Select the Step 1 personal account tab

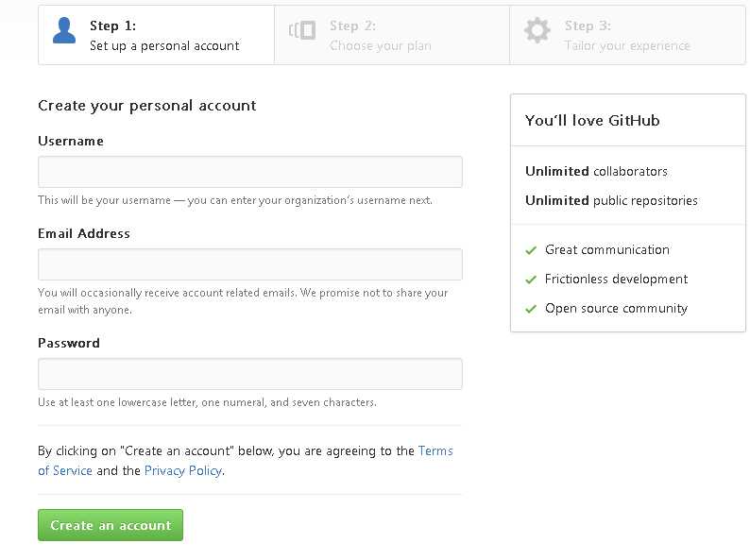tap(157, 35)
